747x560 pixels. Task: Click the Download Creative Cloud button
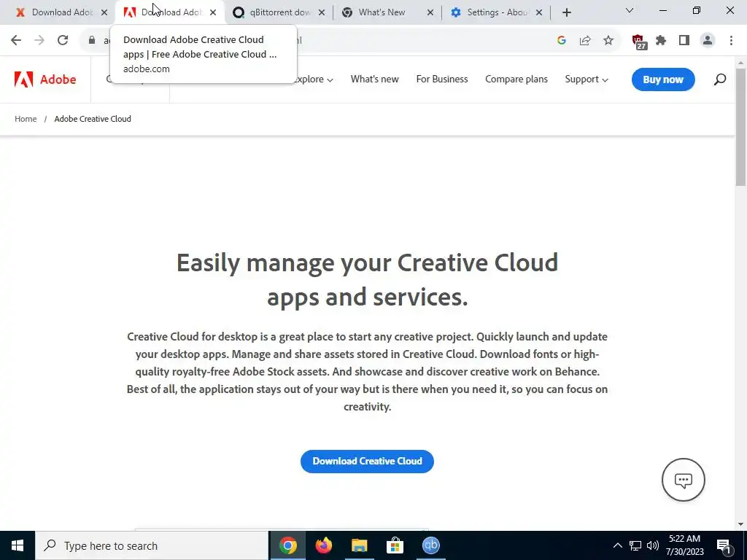pos(367,461)
